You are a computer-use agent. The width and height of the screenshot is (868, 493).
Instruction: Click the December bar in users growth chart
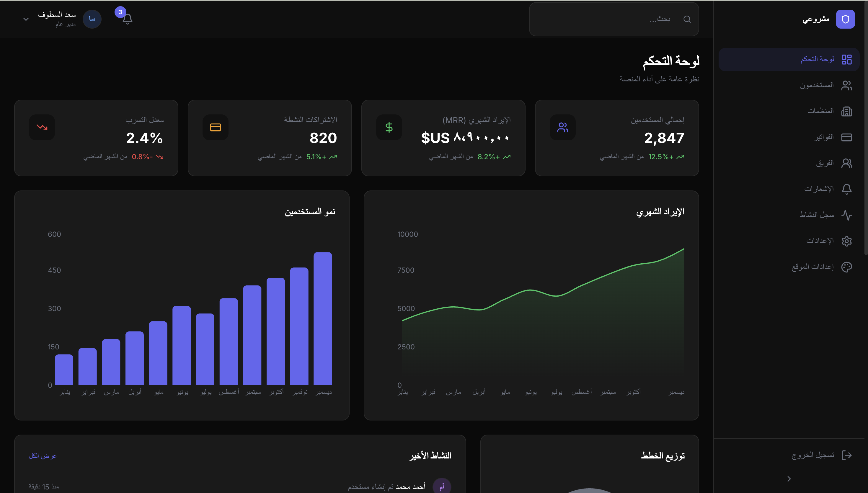[323, 318]
